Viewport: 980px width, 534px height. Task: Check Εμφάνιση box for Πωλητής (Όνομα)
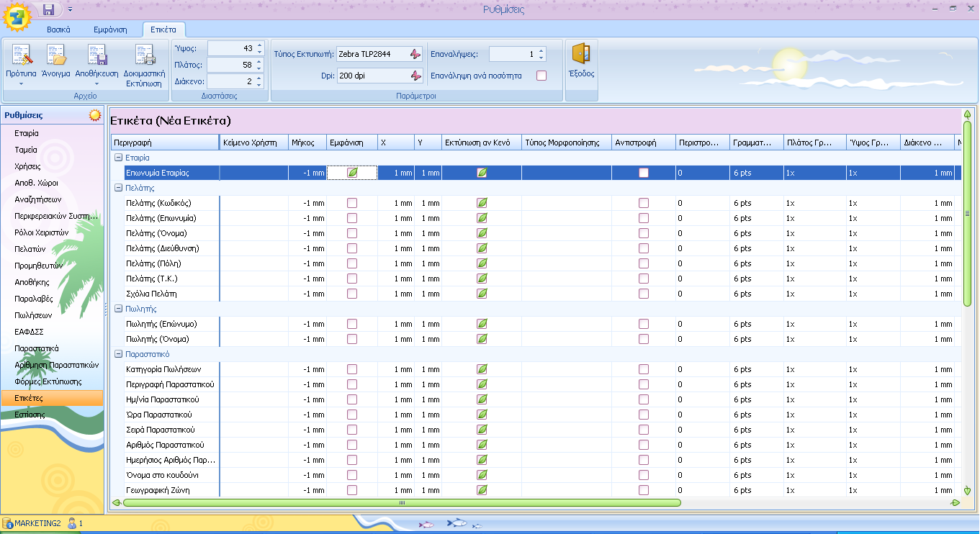coord(352,339)
